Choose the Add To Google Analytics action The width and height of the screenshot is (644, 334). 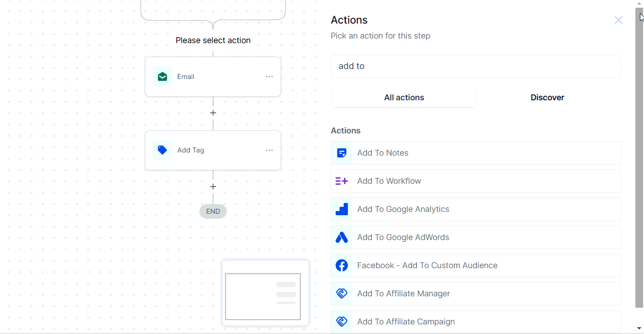tap(476, 209)
